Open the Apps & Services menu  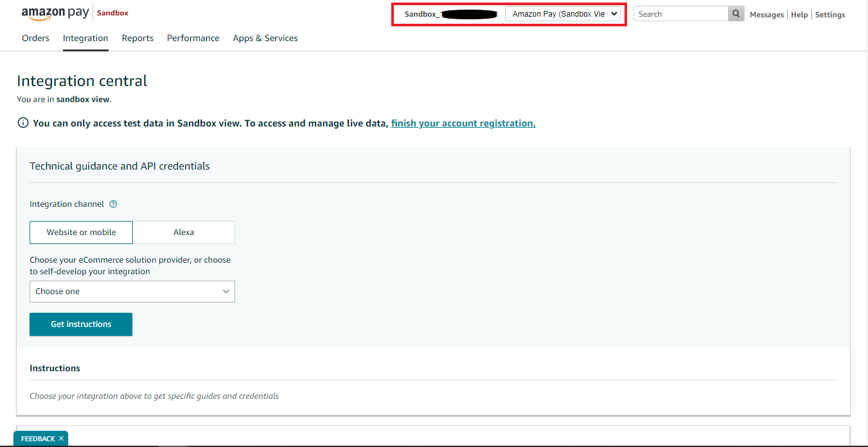[265, 38]
